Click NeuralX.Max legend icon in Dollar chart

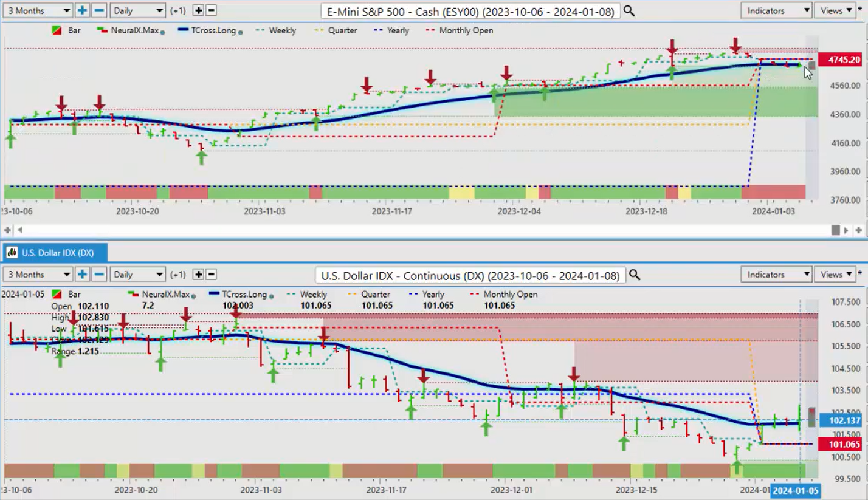click(134, 295)
